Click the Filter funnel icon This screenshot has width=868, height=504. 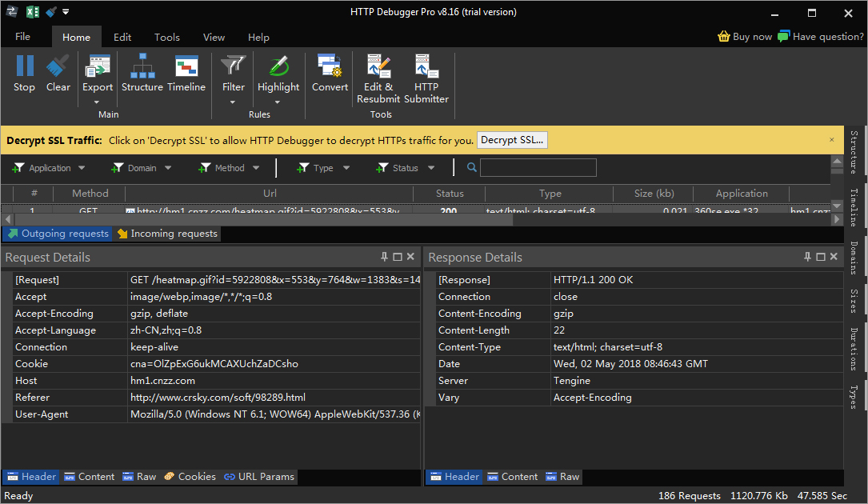[233, 66]
